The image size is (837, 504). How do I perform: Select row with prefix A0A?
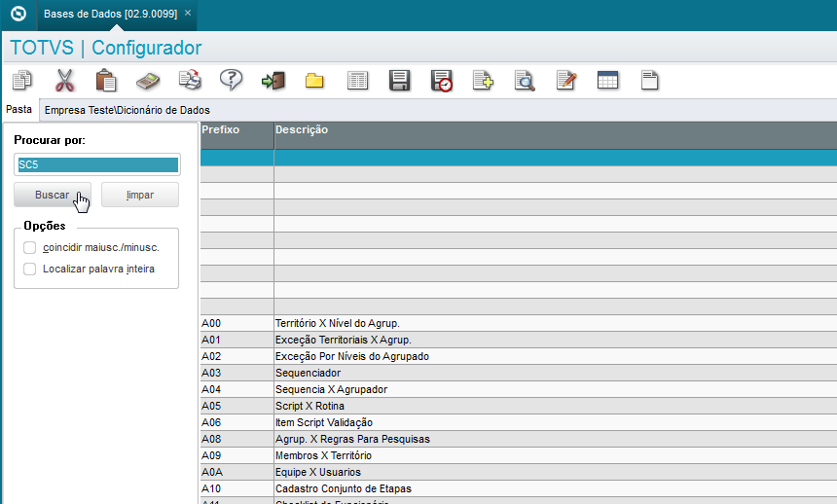(519, 473)
